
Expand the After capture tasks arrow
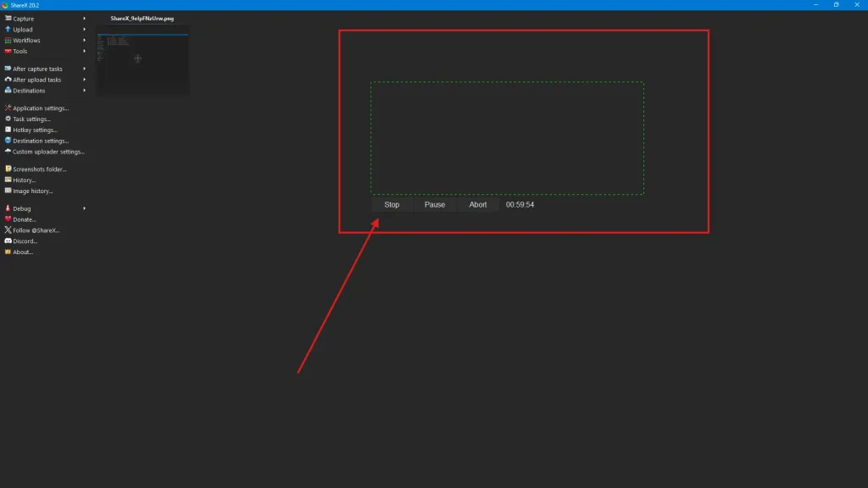click(x=84, y=69)
